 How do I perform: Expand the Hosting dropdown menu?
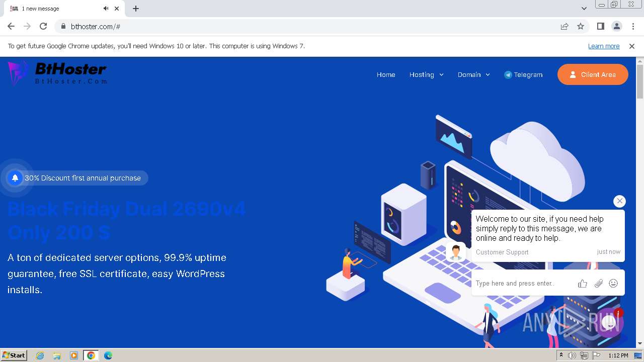[426, 74]
